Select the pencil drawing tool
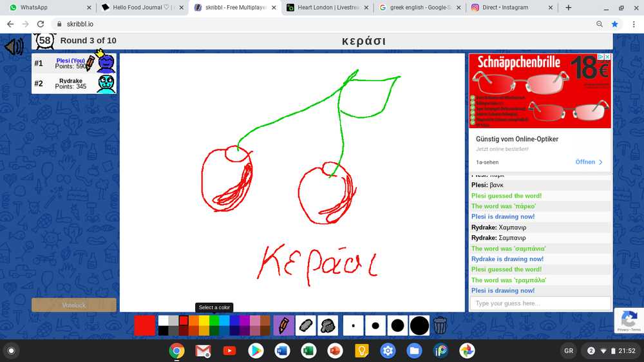Screen dimensions: 644x362 [283, 325]
